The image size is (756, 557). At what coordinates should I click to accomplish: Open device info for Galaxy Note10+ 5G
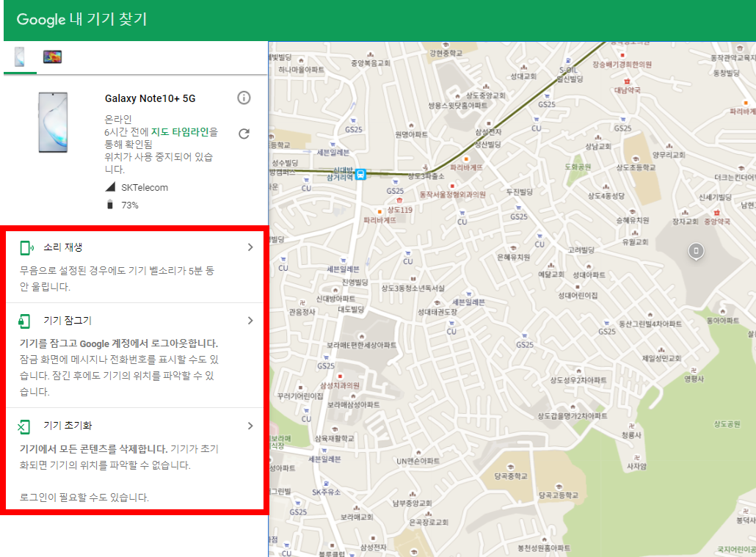pyautogui.click(x=244, y=98)
